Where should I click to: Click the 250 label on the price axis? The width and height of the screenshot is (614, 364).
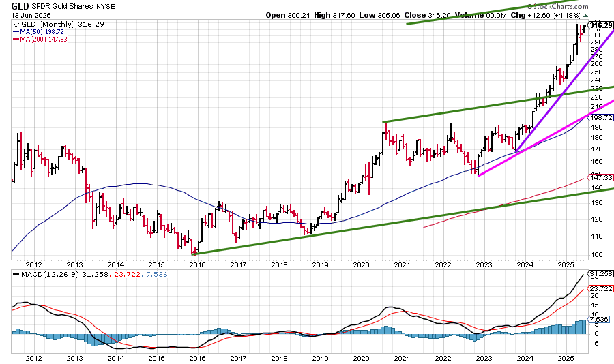[597, 72]
